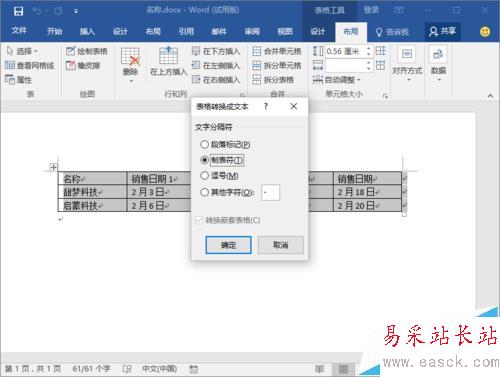Select the 绘制表格 draw table tool
The image size is (500, 377).
(x=87, y=51)
